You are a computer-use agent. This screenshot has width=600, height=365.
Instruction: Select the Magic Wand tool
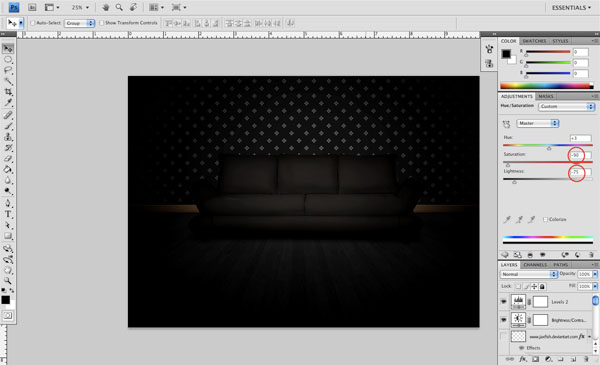8,81
